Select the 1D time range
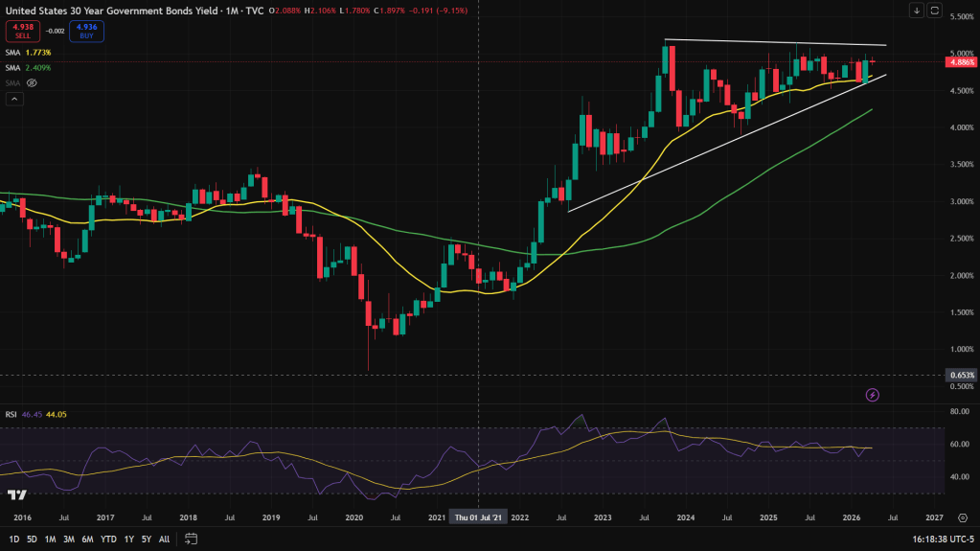 [14, 539]
